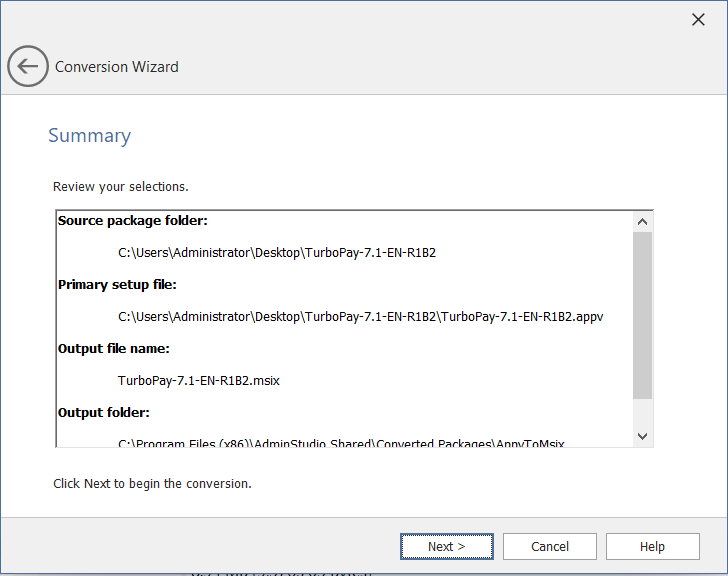This screenshot has height=576, width=728.
Task: Select the Primary setup file heading
Action: point(117,285)
